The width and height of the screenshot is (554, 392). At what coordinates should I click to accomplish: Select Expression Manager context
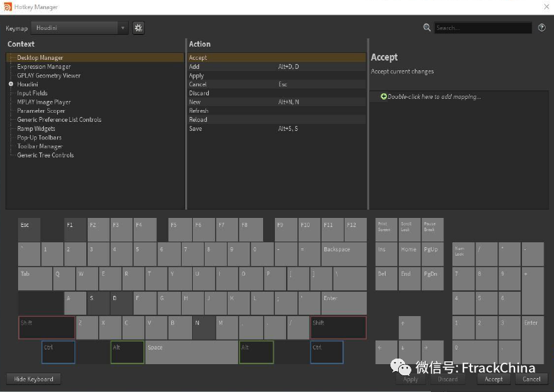pyautogui.click(x=44, y=66)
